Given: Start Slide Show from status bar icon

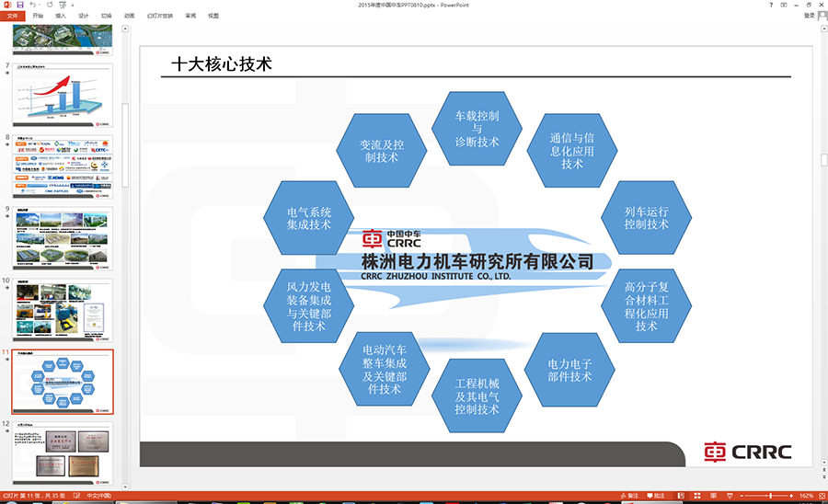Looking at the screenshot, I should point(730,496).
